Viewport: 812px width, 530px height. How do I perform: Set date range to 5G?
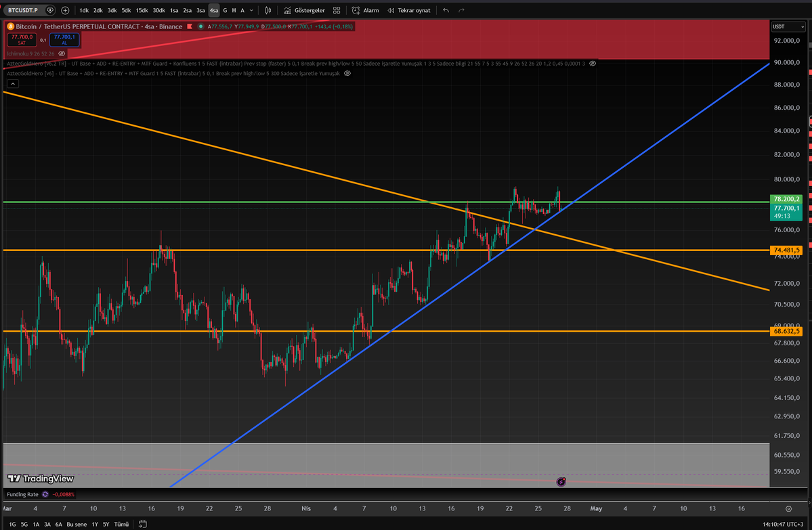pyautogui.click(x=24, y=525)
